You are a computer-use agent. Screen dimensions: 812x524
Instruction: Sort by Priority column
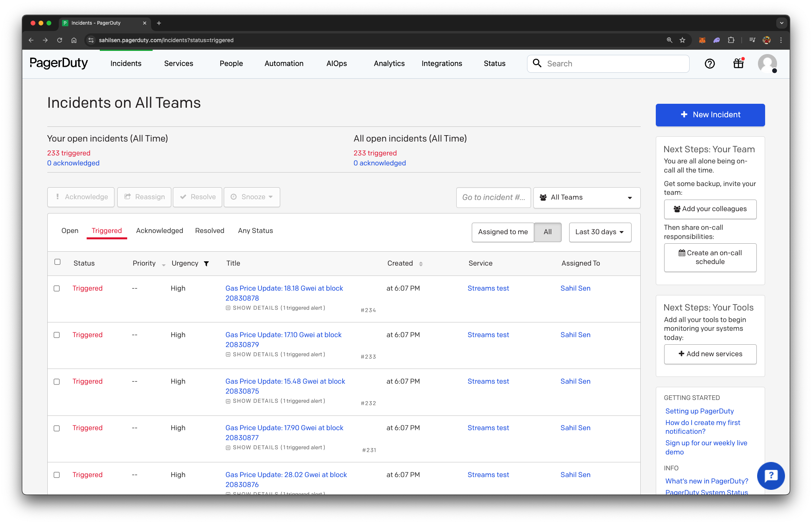click(149, 264)
